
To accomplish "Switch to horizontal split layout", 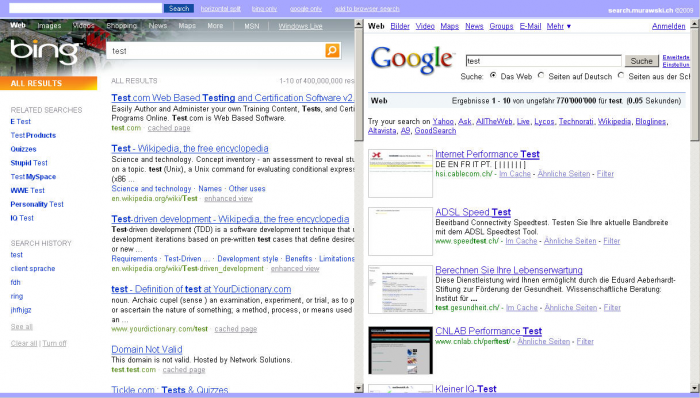I will [221, 8].
